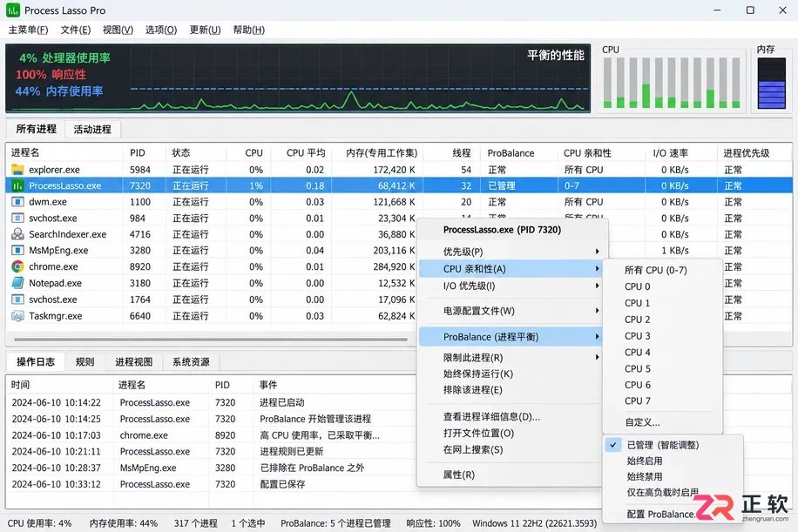The width and height of the screenshot is (798, 532).
Task: Click the Notepad.exe icon
Action: [17, 283]
